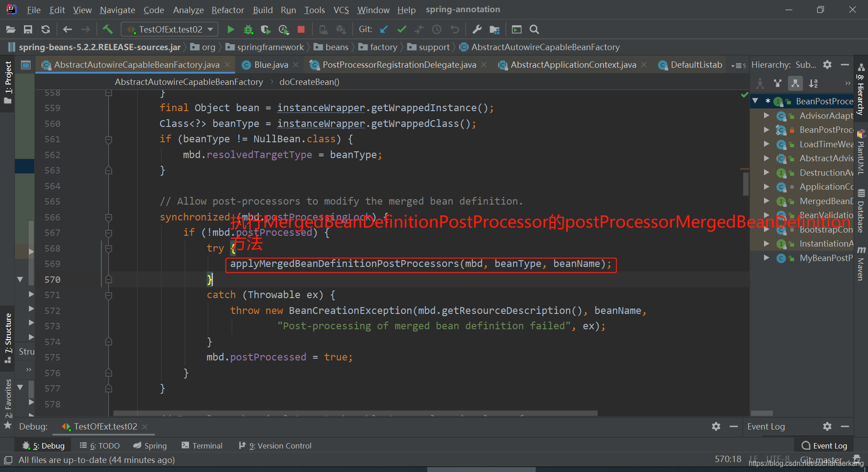This screenshot has height=472, width=868.
Task: Open the Navigate menu
Action: pos(118,9)
